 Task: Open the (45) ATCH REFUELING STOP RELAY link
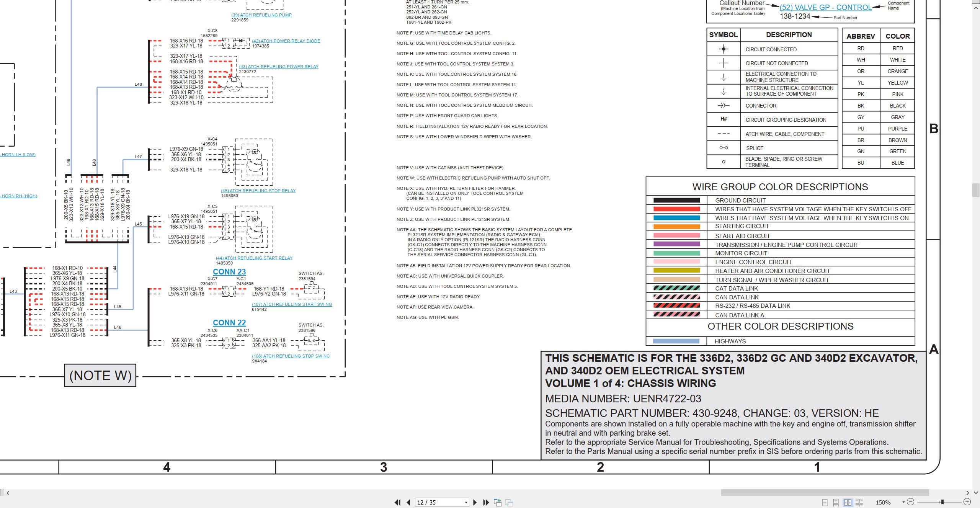(x=258, y=191)
